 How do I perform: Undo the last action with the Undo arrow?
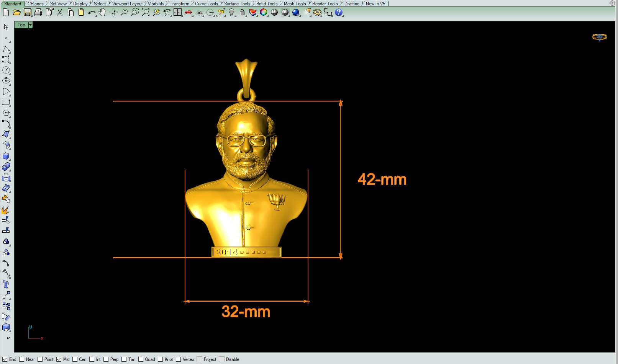92,12
